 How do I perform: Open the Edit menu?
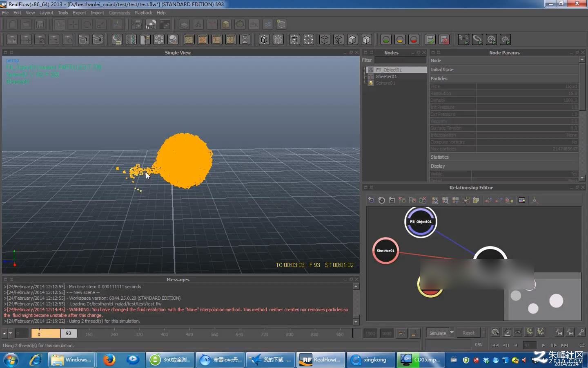click(17, 13)
